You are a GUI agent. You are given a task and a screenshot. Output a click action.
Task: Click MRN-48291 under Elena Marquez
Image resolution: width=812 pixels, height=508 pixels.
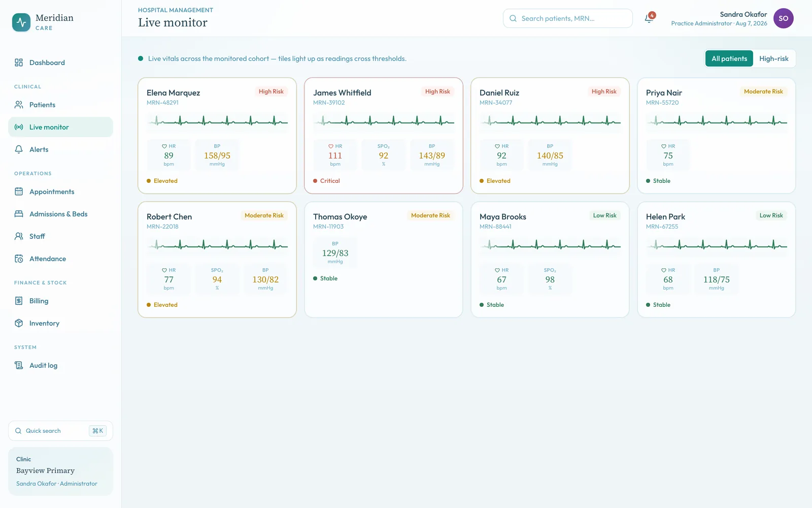tap(162, 103)
